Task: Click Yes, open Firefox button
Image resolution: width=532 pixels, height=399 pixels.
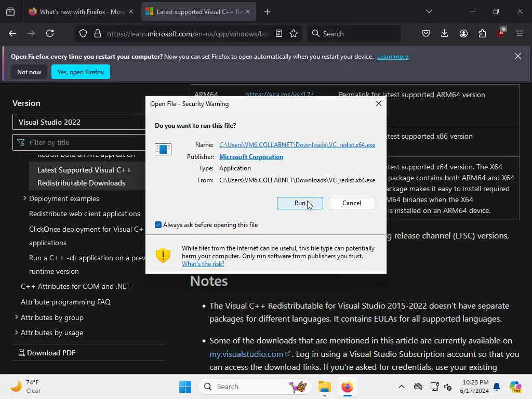Action: (x=81, y=72)
